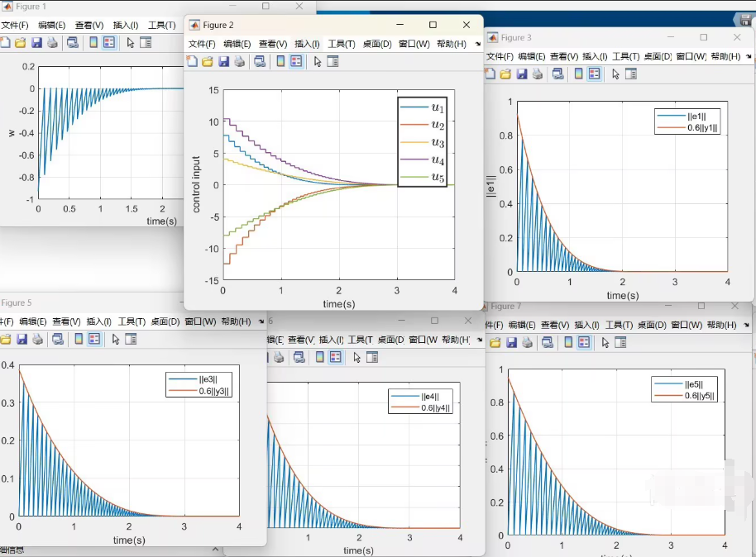Toggle Insert Legend in Figure 5 toolbar
Screen dimensions: 756x557
point(94,339)
